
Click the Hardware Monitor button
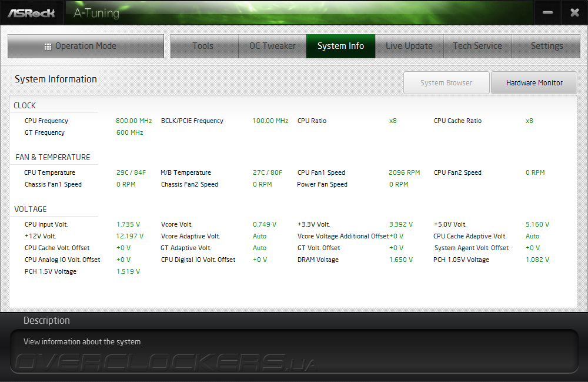click(534, 82)
